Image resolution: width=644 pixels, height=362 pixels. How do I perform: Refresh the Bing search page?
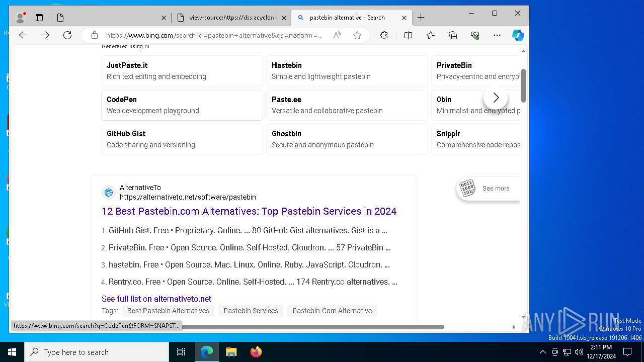pyautogui.click(x=67, y=35)
